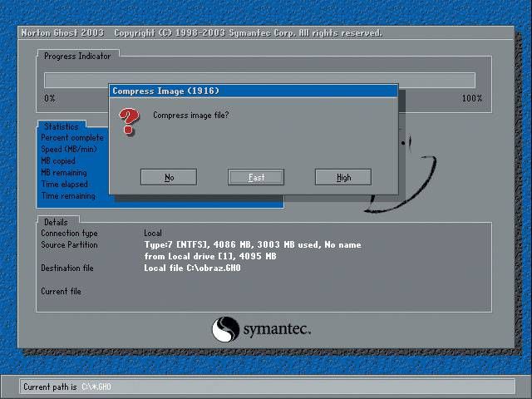Select the Statistics panel header
Image resolution: width=532 pixels, height=399 pixels.
click(x=62, y=126)
